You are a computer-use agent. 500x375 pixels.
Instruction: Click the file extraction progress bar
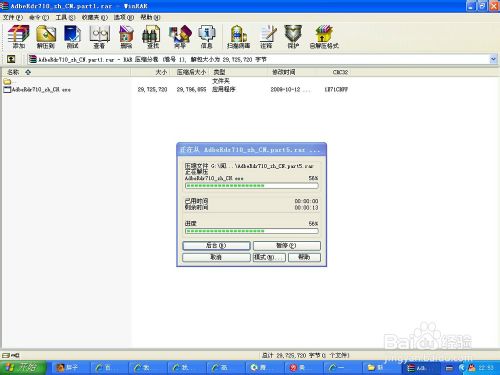point(252,186)
